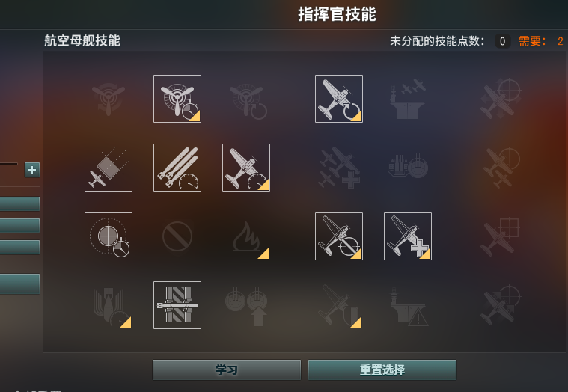The width and height of the screenshot is (568, 392).
Task: Click the aircraft with refresh arrow skill
Action: coord(339,99)
